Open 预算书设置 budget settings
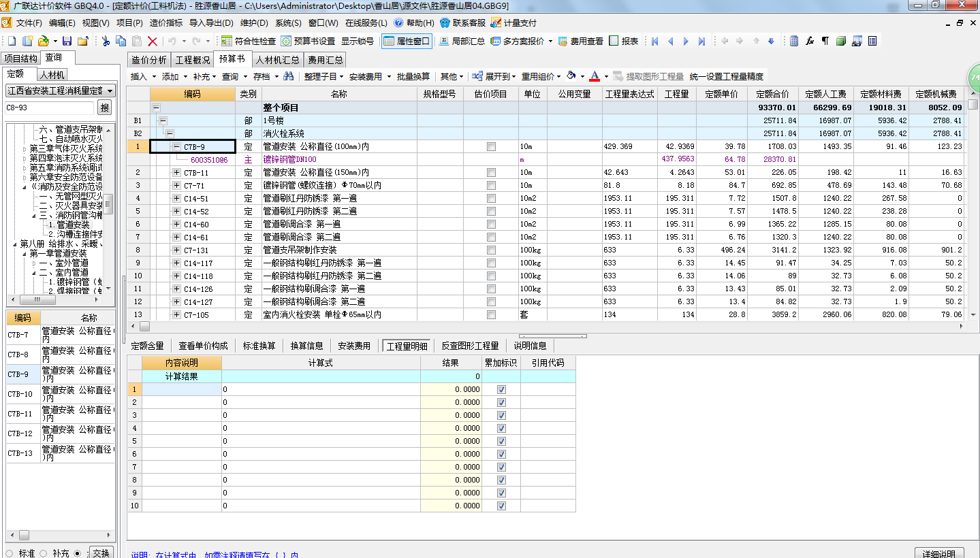The width and height of the screenshot is (980, 558). click(308, 42)
